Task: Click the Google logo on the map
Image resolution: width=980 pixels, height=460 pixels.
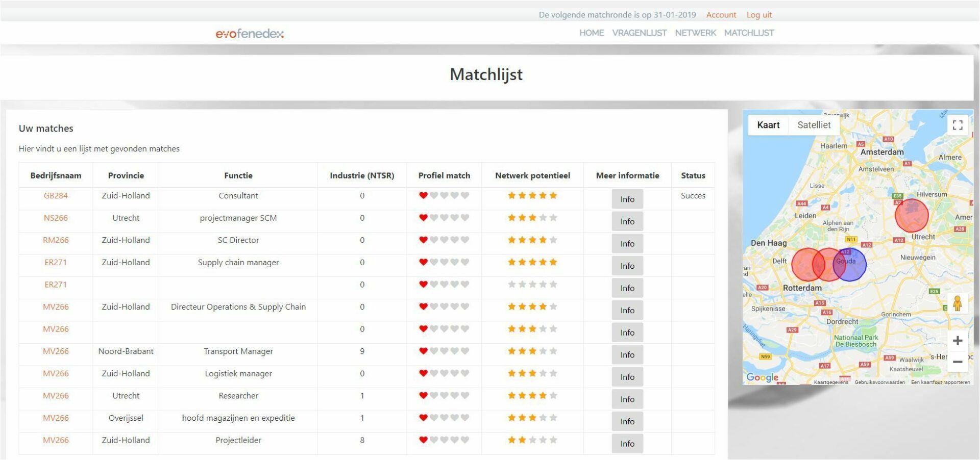Action: tap(763, 377)
